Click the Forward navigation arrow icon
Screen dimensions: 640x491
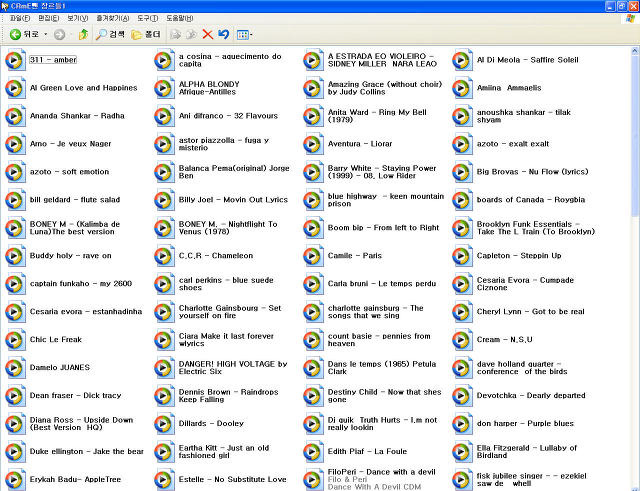(x=60, y=35)
